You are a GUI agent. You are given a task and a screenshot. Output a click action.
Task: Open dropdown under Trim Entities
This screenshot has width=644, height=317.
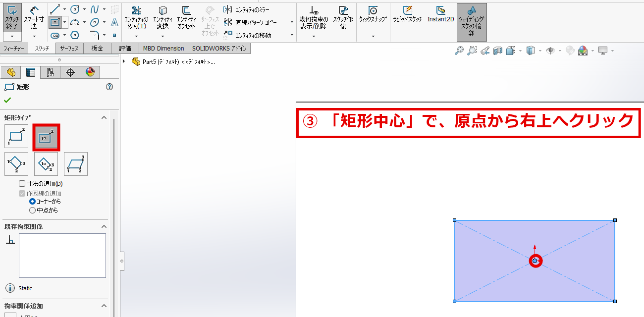136,37
